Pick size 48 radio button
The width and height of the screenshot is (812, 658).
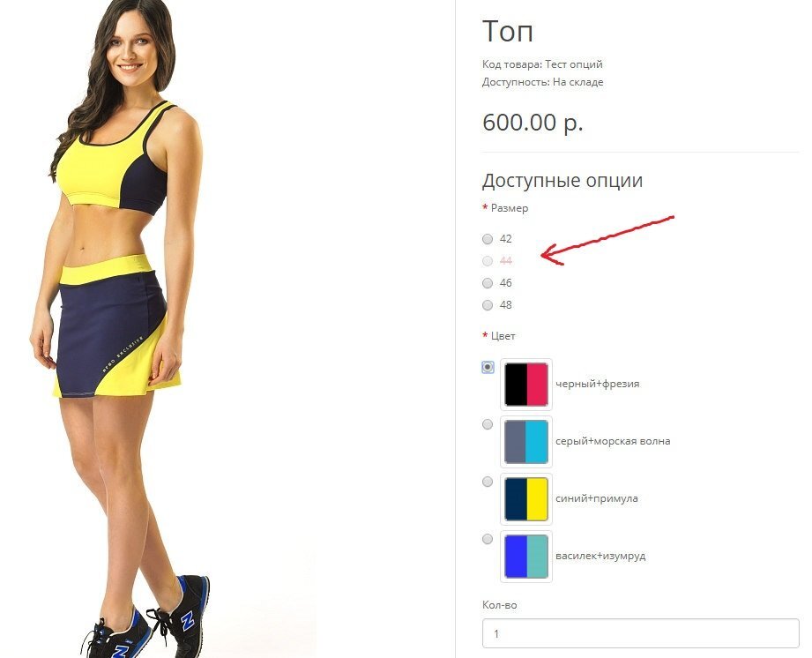pos(488,305)
